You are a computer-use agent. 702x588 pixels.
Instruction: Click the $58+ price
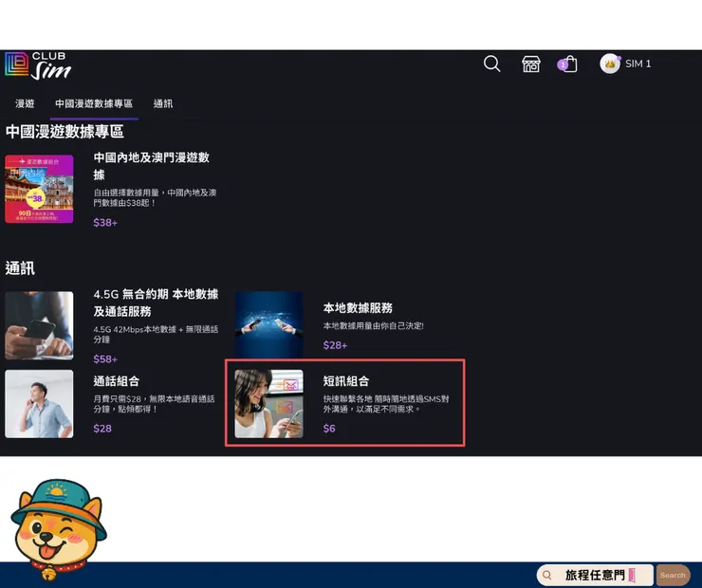105,358
